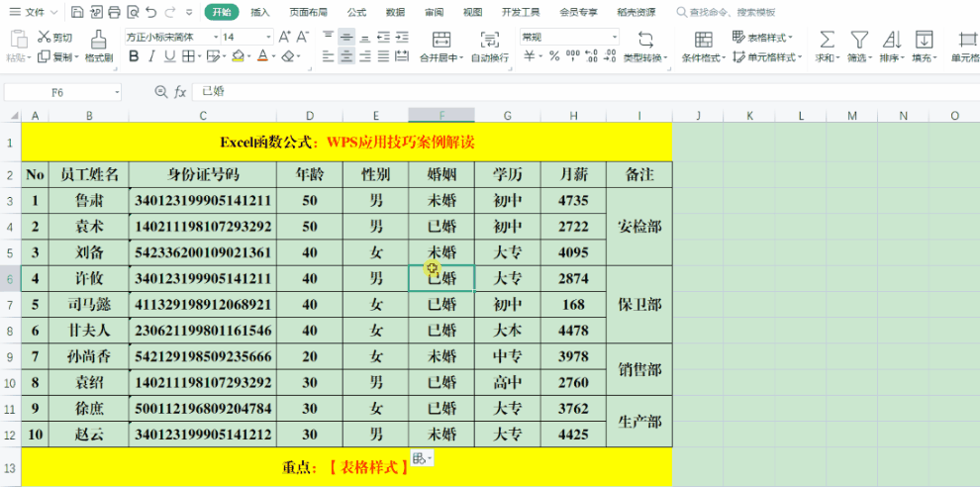Switch to the 插入 (Insert) tab
Screen dimensions: 980x487
point(260,13)
